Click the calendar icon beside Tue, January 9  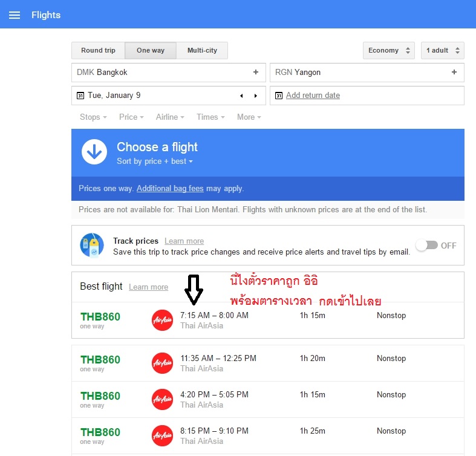(80, 96)
